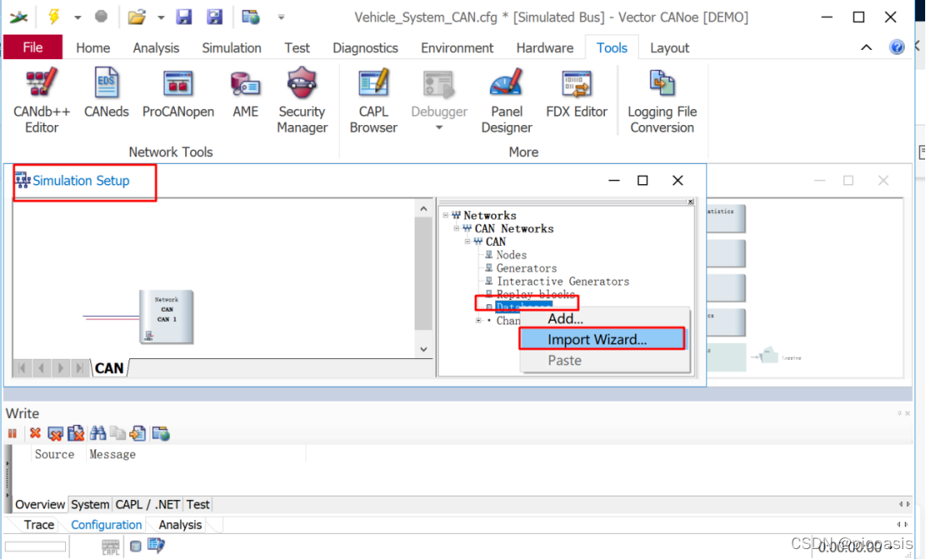Click the next tab navigation arrow near CAN tab
Image resolution: width=926 pixels, height=560 pixels.
60,368
